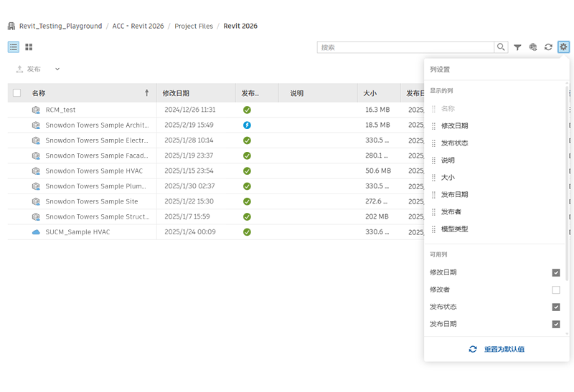The height and width of the screenshot is (392, 574).
Task: Go to Project Files breadcrumb
Action: [194, 26]
